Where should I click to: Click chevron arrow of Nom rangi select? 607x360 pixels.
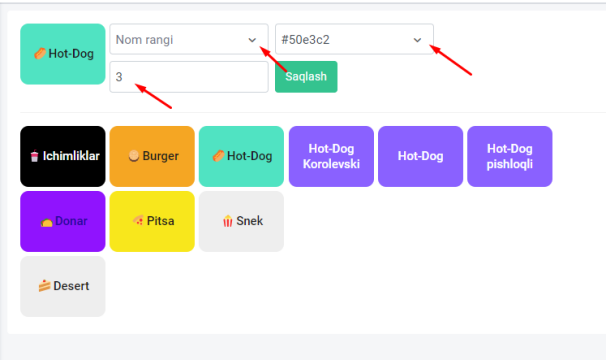click(252, 40)
